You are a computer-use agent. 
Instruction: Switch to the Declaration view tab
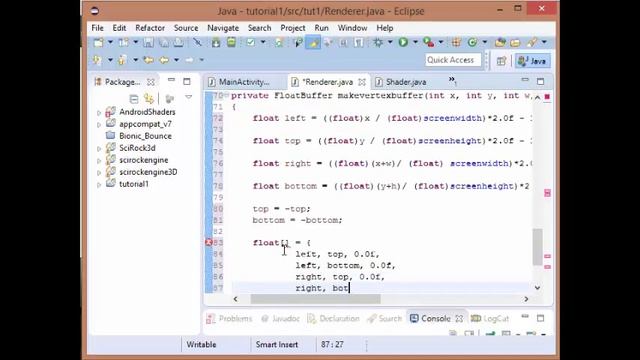point(334,318)
